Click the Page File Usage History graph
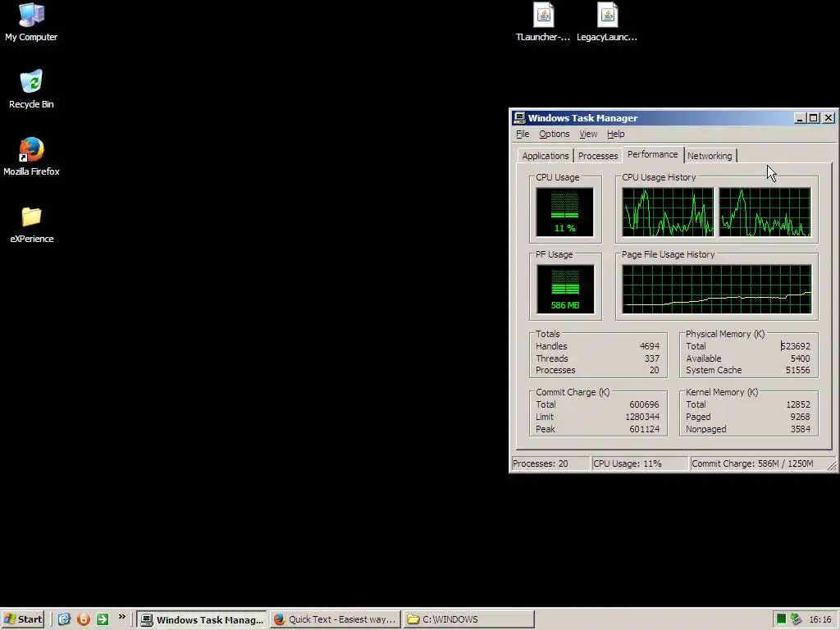This screenshot has width=840, height=630. coord(717,290)
